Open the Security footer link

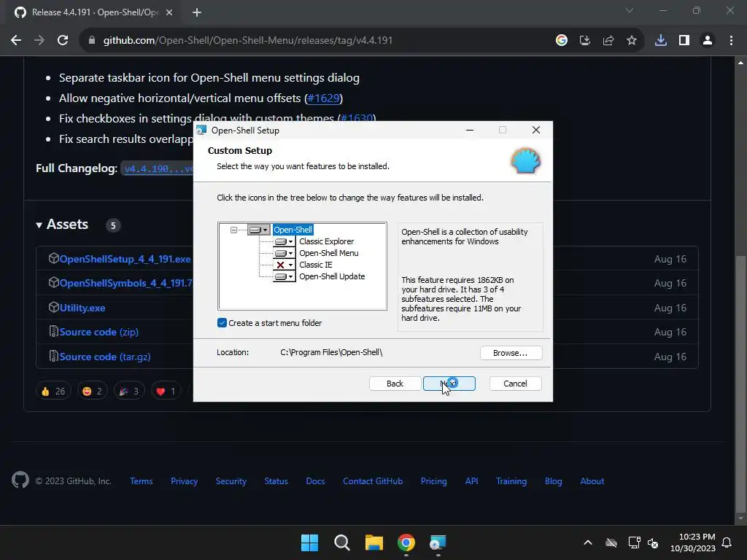(x=231, y=481)
